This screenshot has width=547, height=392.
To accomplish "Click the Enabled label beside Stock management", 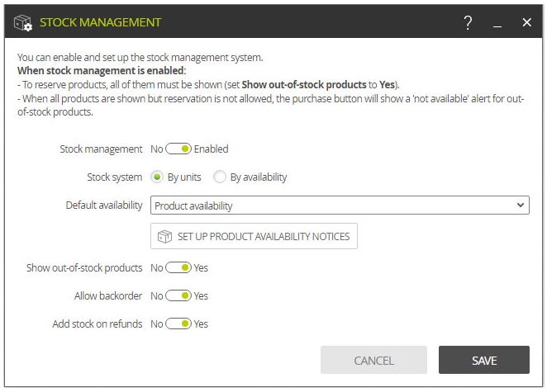I will coord(211,149).
